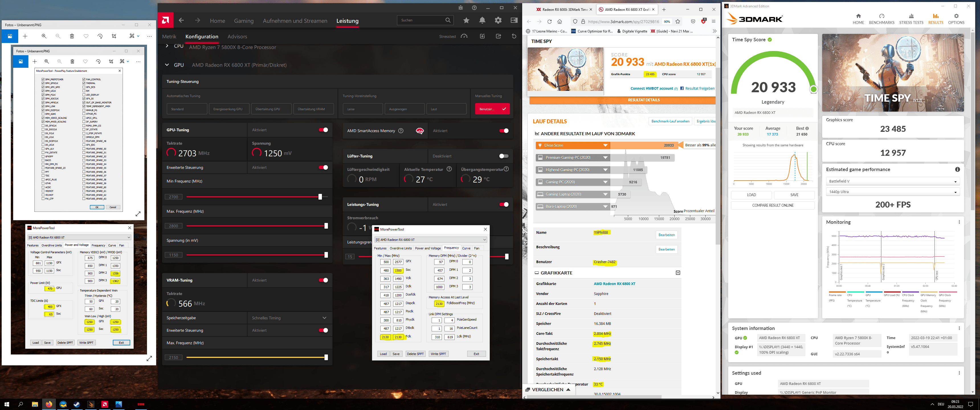Open 3DMark BENCHMARKS section

pos(881,19)
